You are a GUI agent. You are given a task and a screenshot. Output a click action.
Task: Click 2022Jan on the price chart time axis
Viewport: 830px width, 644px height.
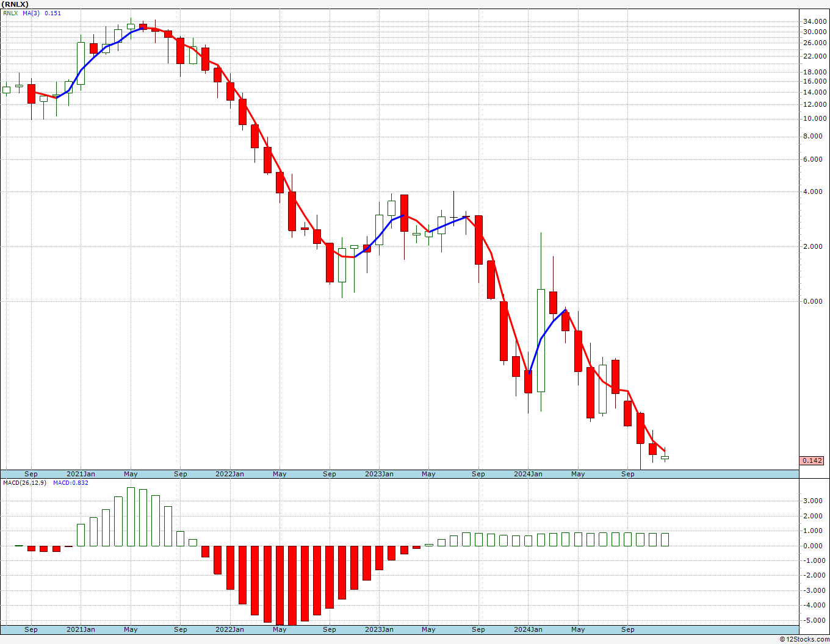tap(229, 474)
